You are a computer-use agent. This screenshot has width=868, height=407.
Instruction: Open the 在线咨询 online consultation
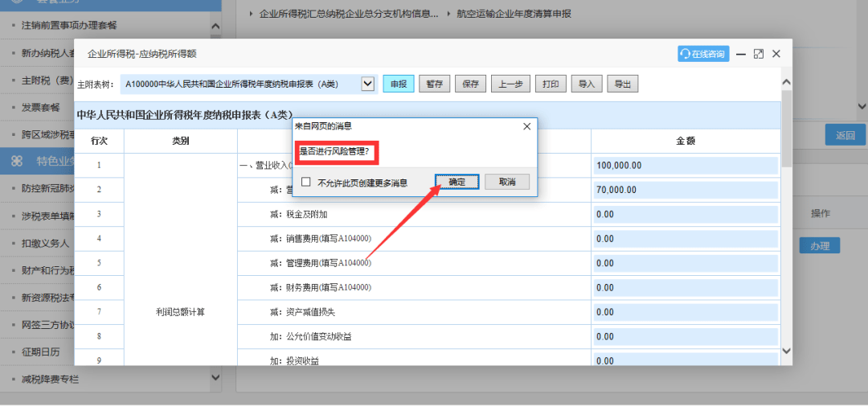[702, 54]
